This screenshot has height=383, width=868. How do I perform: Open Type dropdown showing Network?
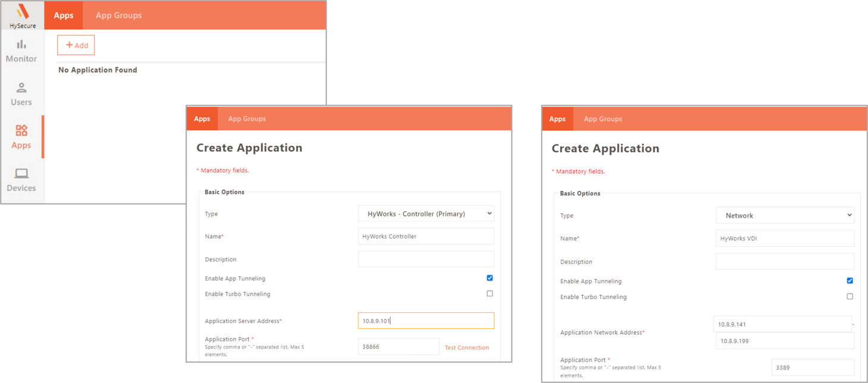pos(785,215)
